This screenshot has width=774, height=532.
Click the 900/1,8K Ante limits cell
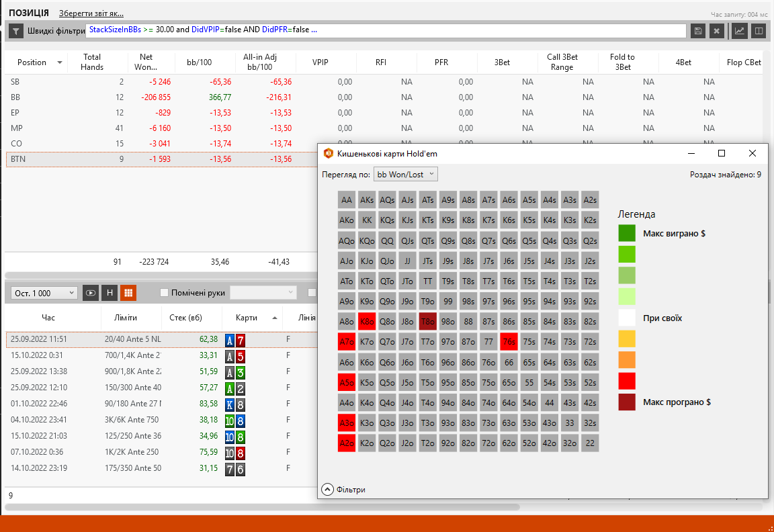[133, 371]
